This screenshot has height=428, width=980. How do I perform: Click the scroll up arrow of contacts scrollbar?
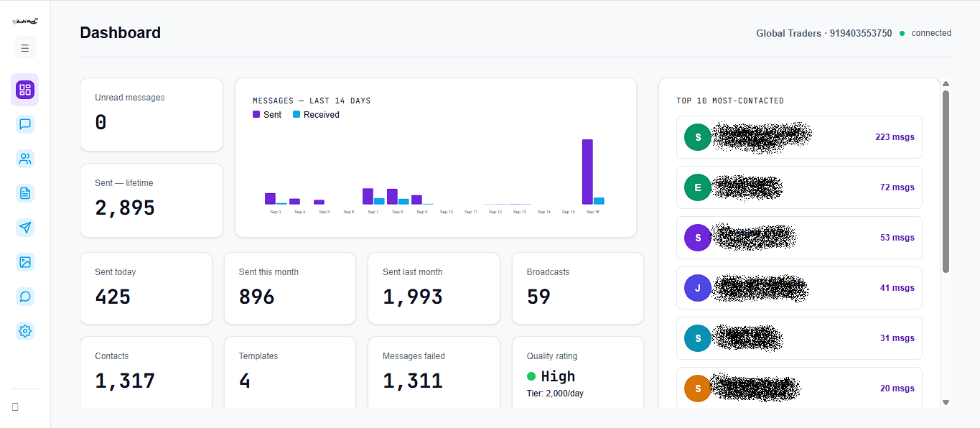point(946,84)
